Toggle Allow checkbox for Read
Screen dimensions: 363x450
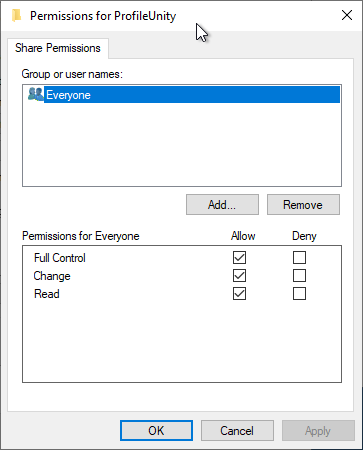(x=239, y=294)
